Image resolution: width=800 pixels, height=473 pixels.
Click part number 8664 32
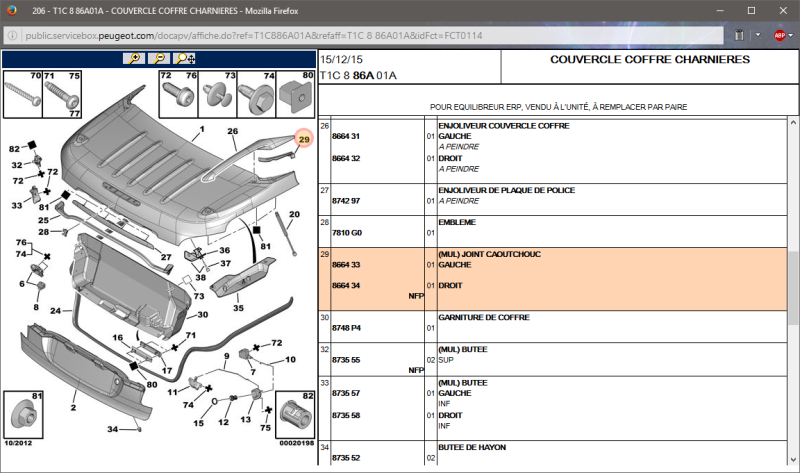point(346,158)
